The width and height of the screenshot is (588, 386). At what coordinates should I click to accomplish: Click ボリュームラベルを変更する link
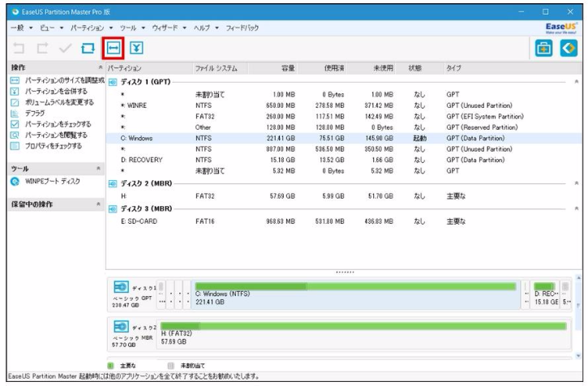(x=59, y=102)
